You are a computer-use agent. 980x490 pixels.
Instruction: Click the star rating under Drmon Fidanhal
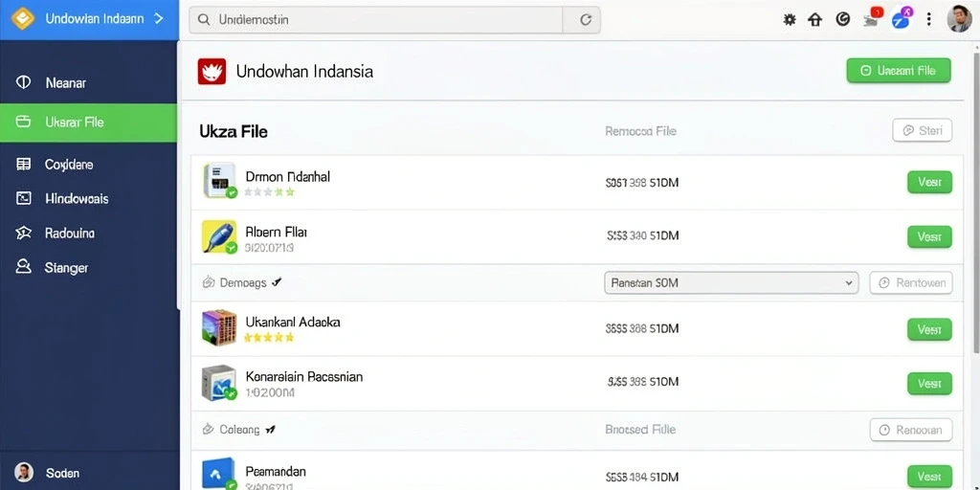269,192
